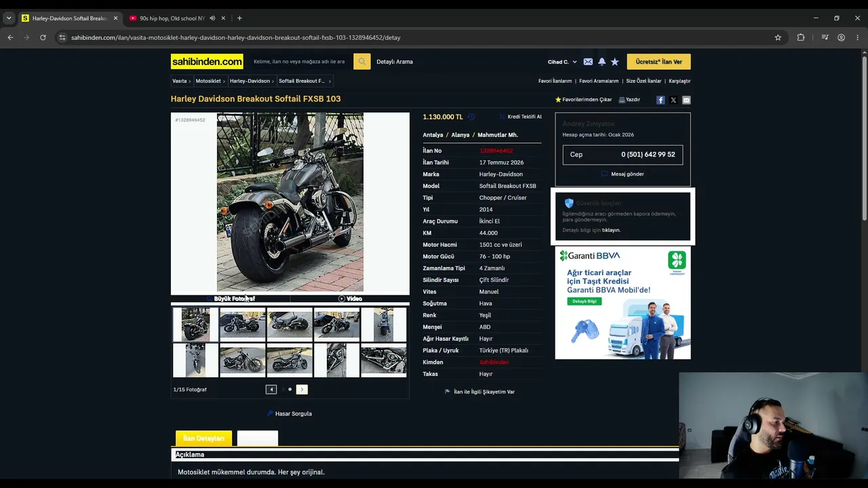Open the Chrome profile avatar icon
The image size is (868, 488).
pos(842,37)
